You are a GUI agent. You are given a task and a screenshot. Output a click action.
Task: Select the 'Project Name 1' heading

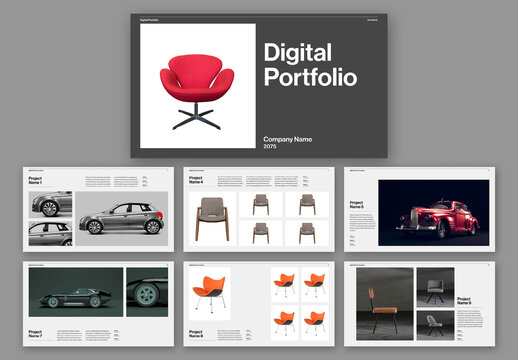(x=35, y=180)
